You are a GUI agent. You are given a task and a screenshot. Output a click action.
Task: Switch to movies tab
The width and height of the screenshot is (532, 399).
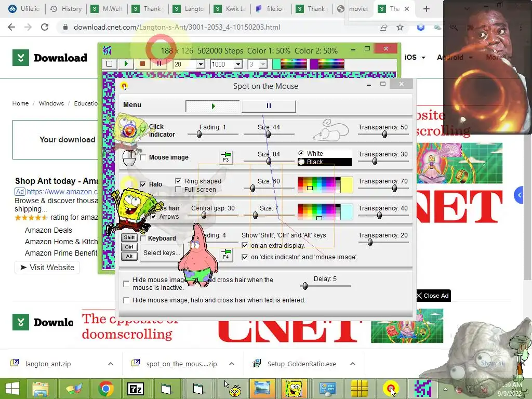(x=353, y=9)
